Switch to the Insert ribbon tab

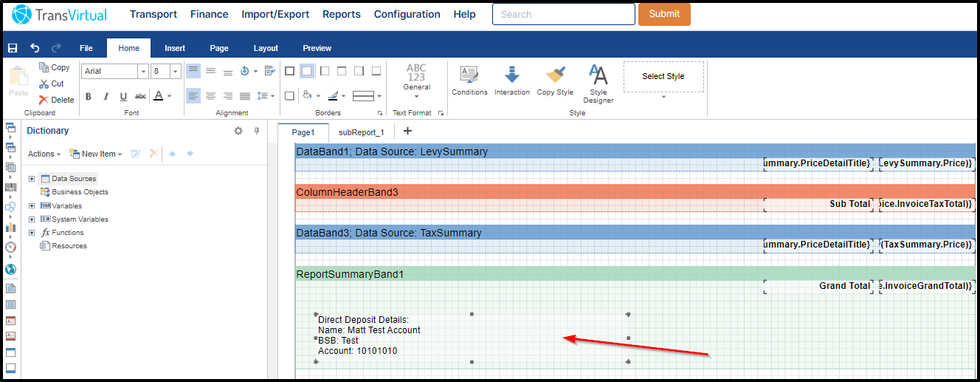pyautogui.click(x=175, y=48)
